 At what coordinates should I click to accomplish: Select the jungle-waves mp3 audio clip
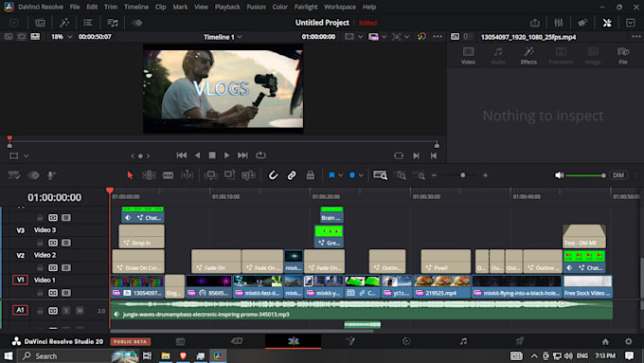pyautogui.click(x=362, y=310)
